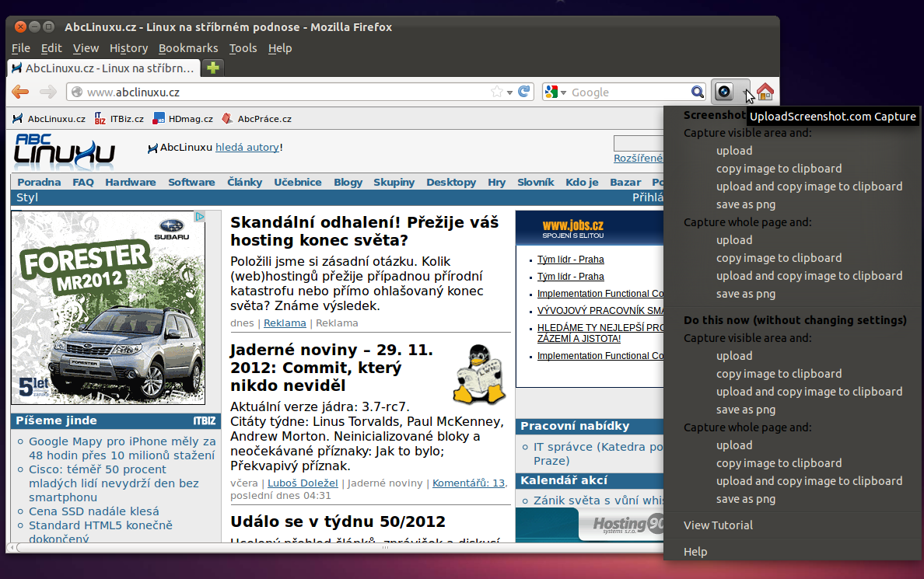Click the author link Luboš Doležel

(303, 483)
